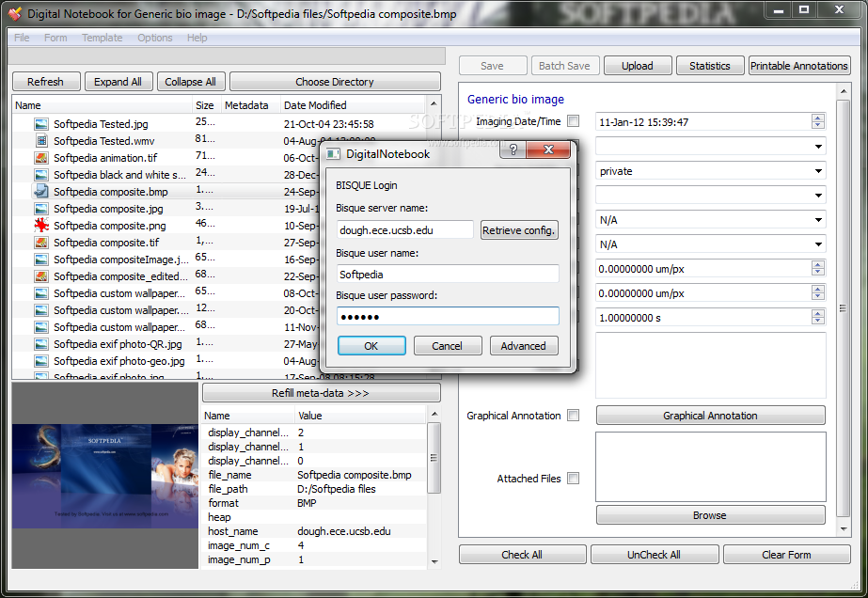Click Digital Notebook app icon in title bar
Image resolution: width=868 pixels, height=598 pixels.
(x=15, y=13)
